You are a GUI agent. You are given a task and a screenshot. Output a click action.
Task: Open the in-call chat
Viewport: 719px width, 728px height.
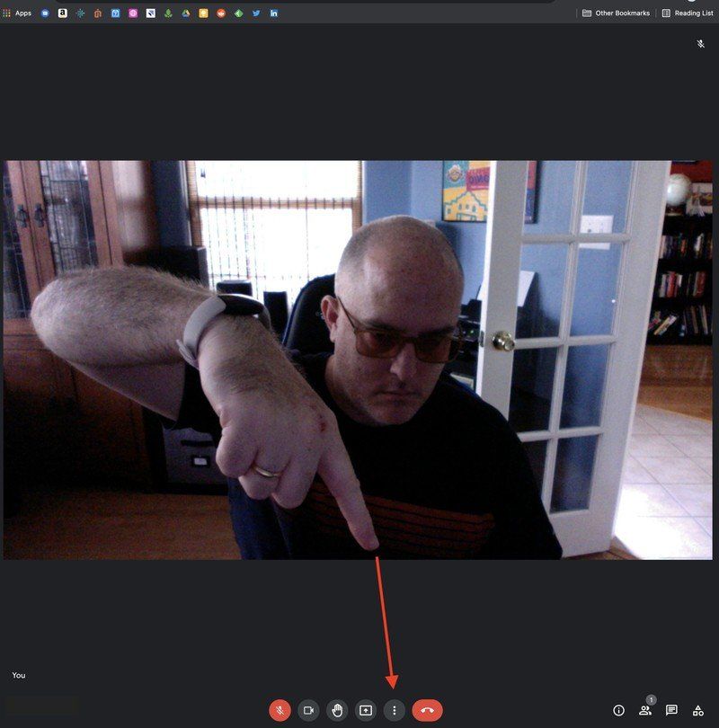tap(672, 710)
